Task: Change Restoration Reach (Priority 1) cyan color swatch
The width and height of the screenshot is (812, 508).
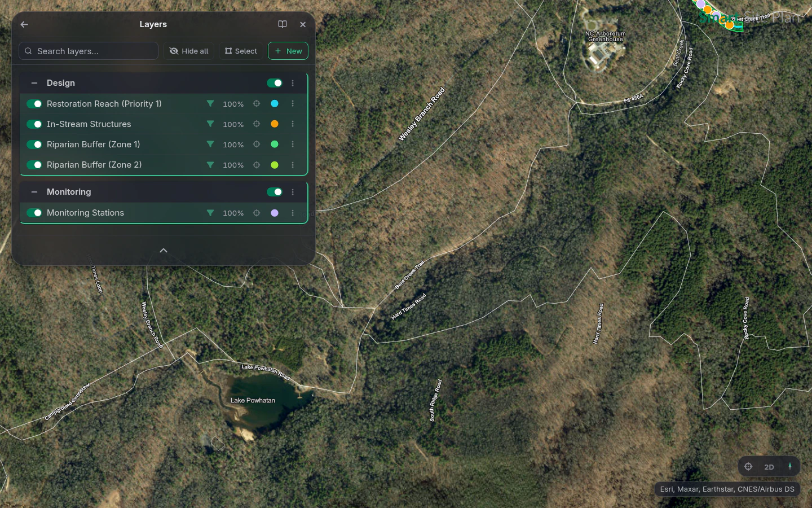Action: (275, 104)
